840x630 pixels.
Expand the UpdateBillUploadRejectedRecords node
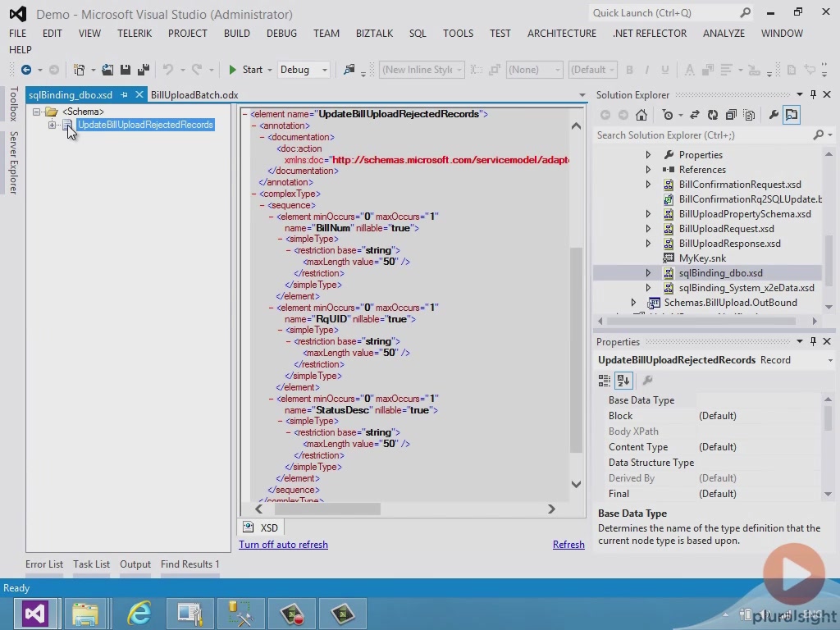(52, 125)
